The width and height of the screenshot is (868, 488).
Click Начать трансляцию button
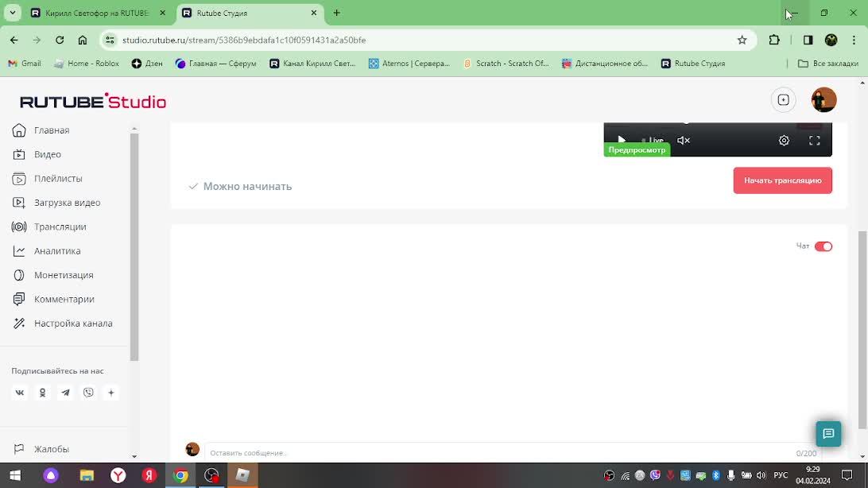coord(782,180)
